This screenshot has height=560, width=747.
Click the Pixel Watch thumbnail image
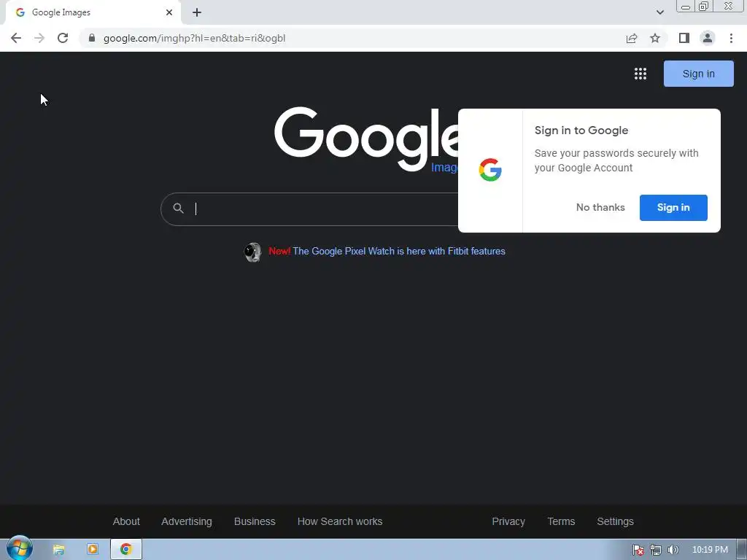point(252,252)
